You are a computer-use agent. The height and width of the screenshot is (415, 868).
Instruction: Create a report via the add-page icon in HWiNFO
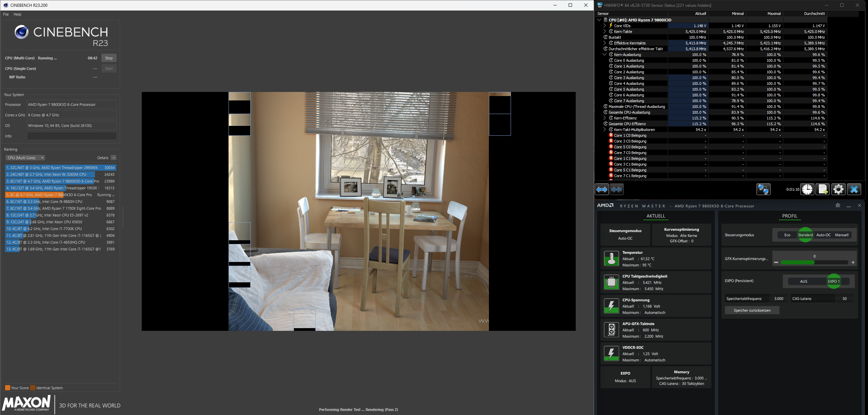[823, 189]
